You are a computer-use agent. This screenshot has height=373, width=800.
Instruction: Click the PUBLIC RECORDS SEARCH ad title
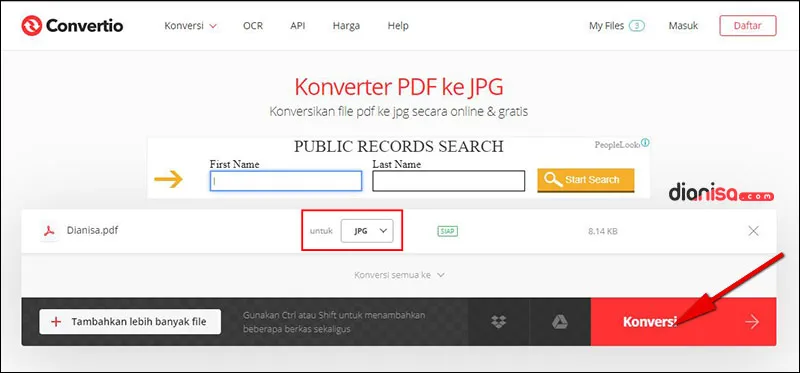[399, 146]
